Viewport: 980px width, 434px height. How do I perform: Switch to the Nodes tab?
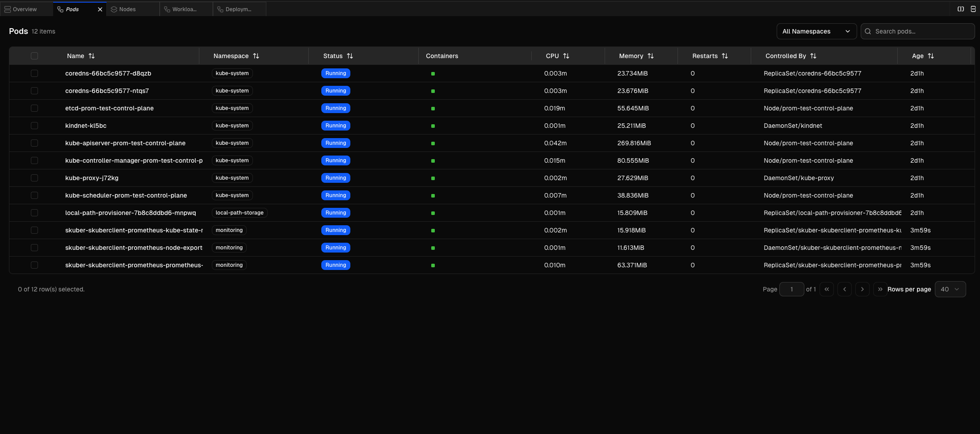point(127,9)
